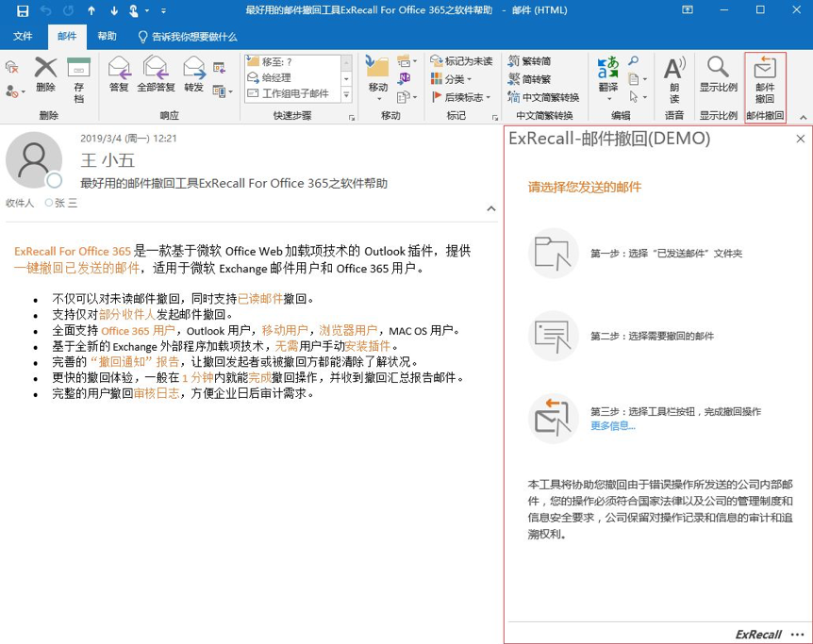
Task: Open the Actions dropdown in Move group
Action: [x=407, y=97]
